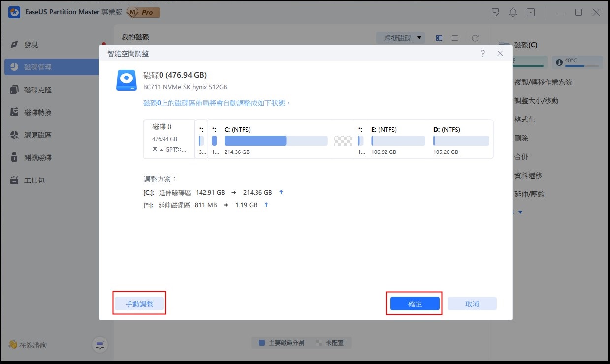The width and height of the screenshot is (610, 364).
Task: Click 確定 to confirm the adjustment
Action: tap(415, 303)
